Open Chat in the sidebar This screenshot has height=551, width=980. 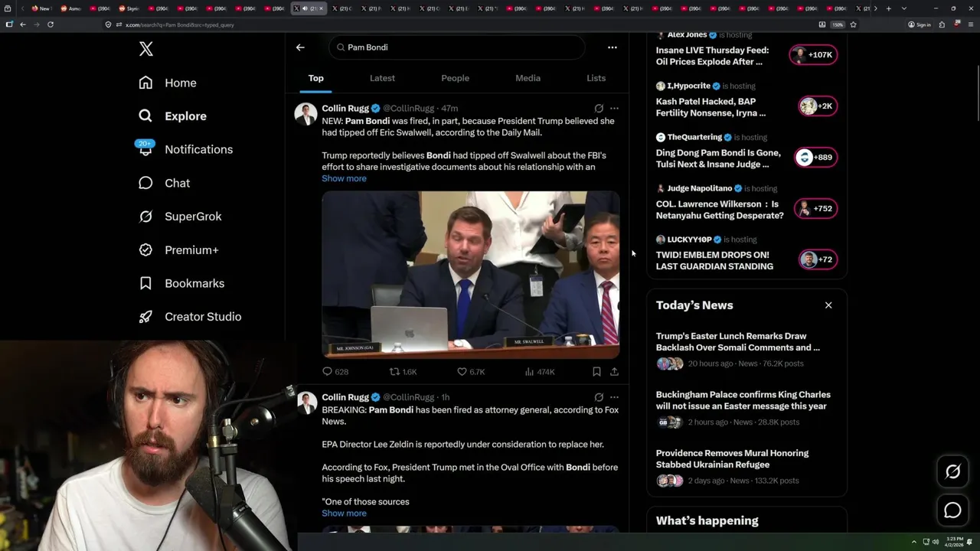164,183
